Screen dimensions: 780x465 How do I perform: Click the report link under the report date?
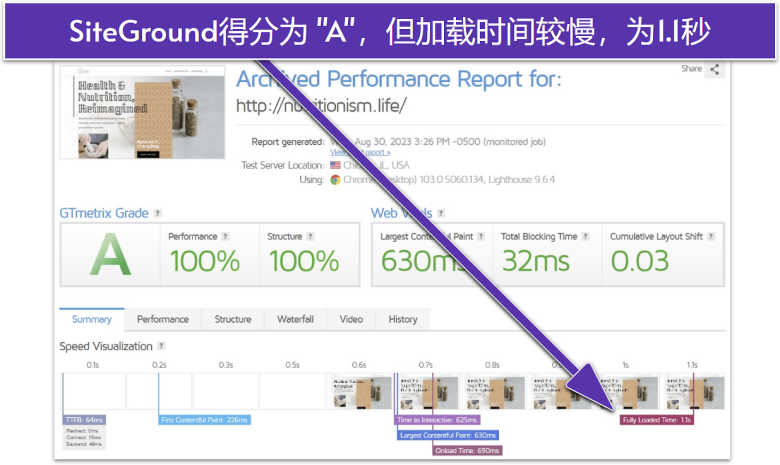[360, 152]
